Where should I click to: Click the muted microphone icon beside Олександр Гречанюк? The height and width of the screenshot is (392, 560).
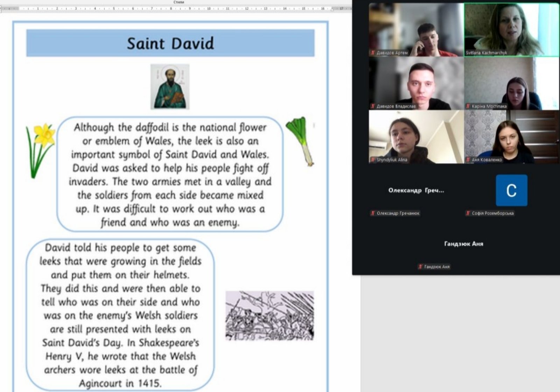coord(373,213)
